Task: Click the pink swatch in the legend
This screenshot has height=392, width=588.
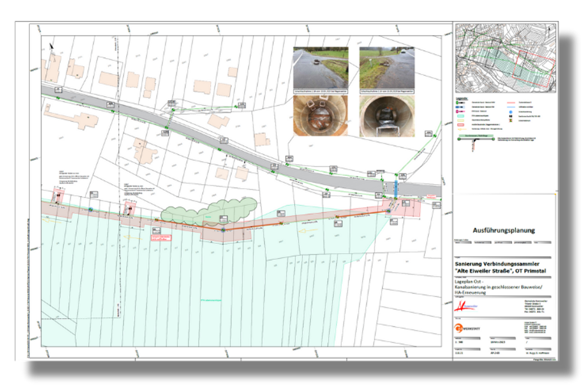Action: pyautogui.click(x=461, y=125)
